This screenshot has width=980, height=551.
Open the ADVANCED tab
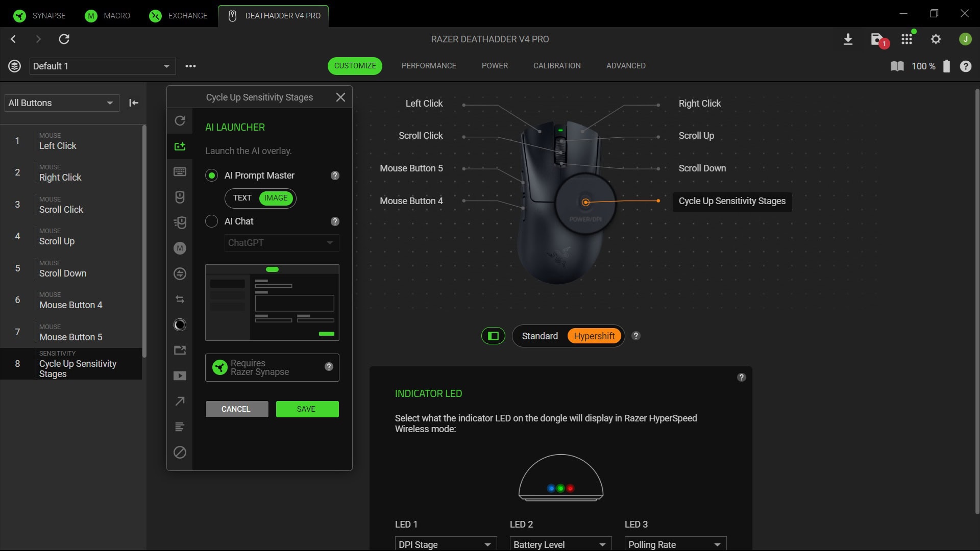[x=626, y=66]
